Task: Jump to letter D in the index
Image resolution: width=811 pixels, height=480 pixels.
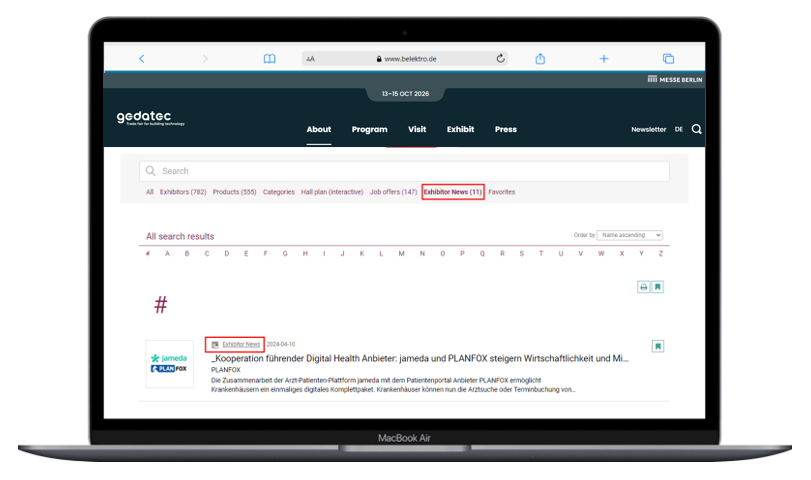Action: 227,253
